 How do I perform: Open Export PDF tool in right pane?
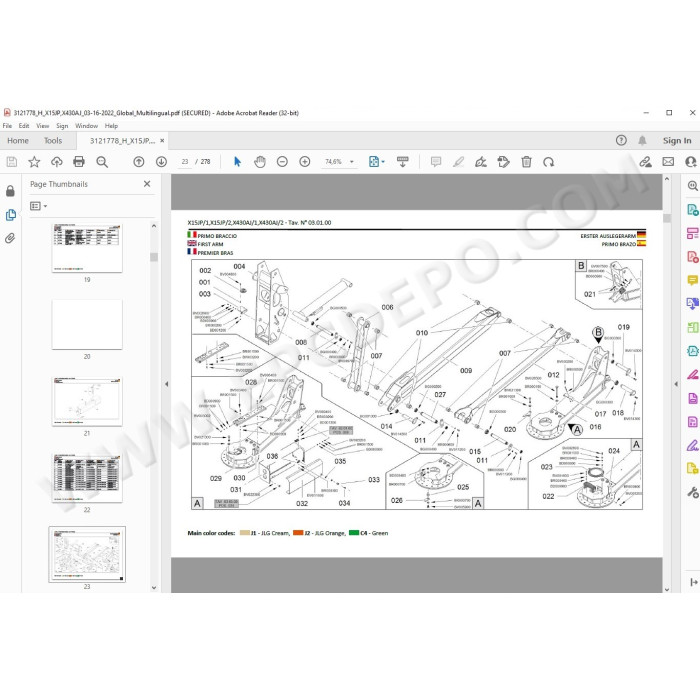(692, 209)
